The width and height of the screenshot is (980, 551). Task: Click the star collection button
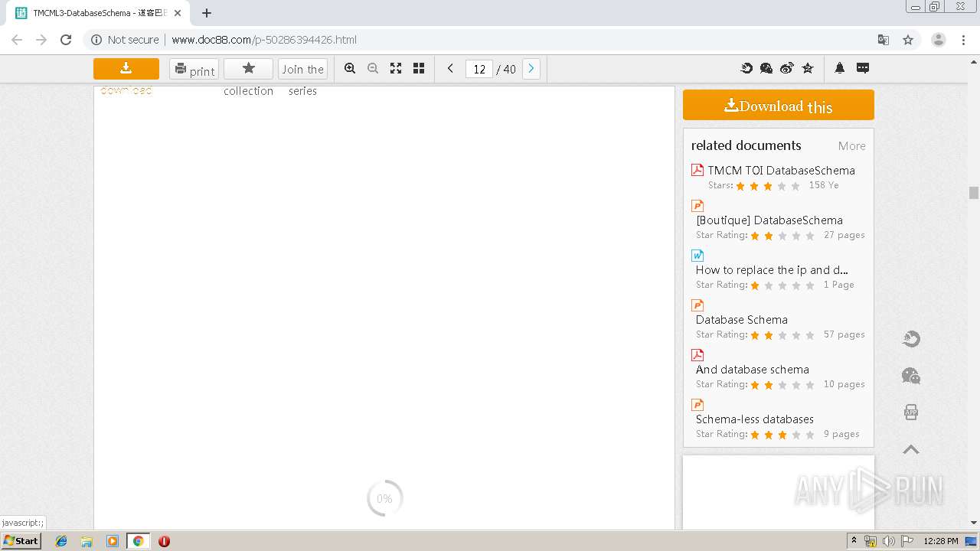pyautogui.click(x=248, y=69)
